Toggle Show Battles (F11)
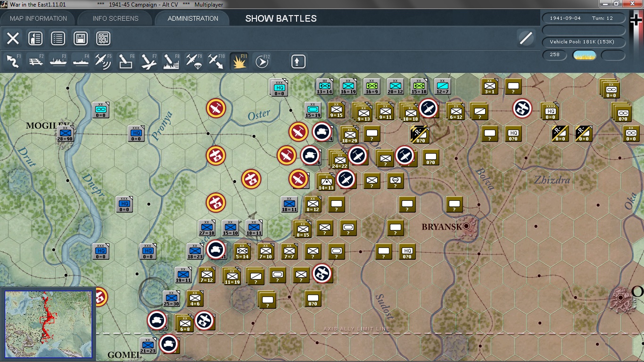The width and height of the screenshot is (644, 362). (x=239, y=61)
